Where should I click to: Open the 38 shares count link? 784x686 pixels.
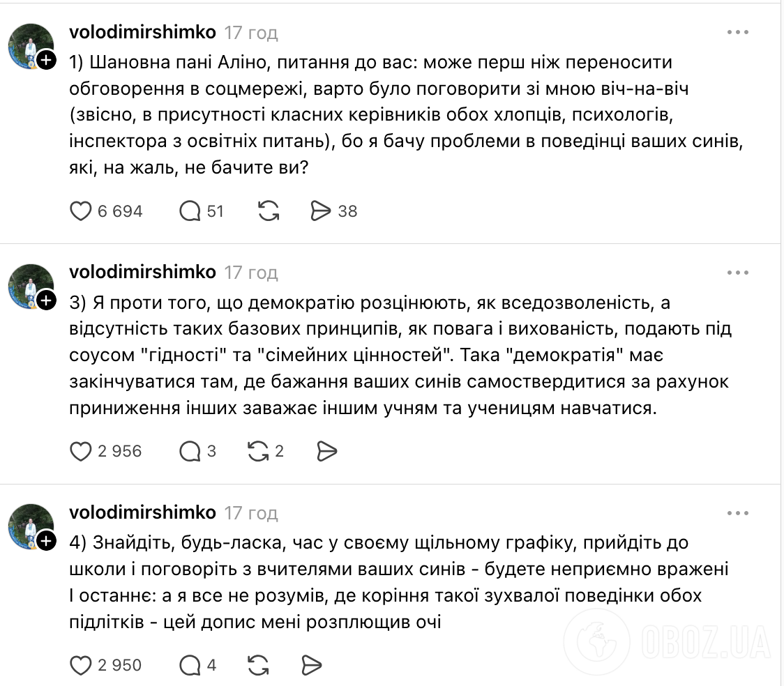(x=347, y=211)
